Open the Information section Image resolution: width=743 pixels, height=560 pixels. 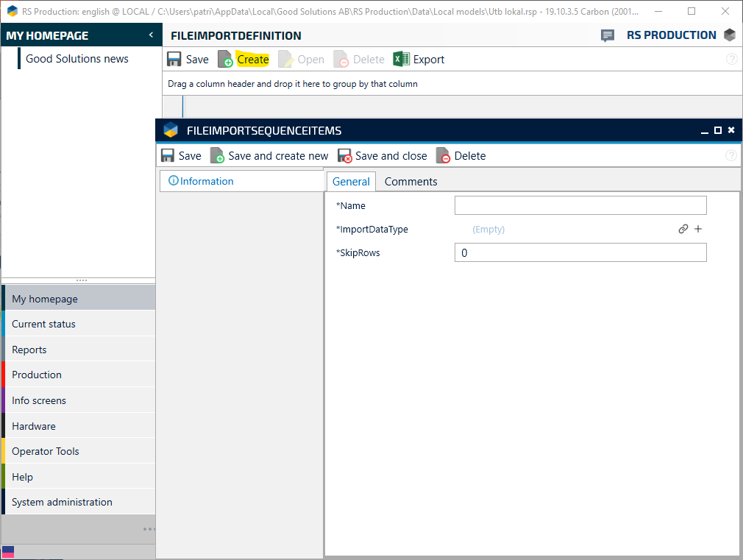202,181
